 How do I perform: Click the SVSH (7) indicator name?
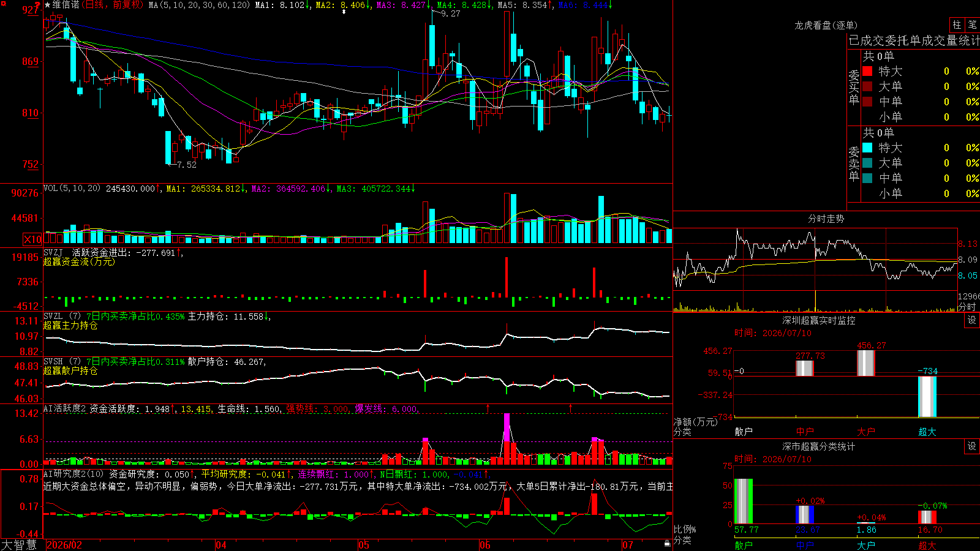(x=62, y=362)
